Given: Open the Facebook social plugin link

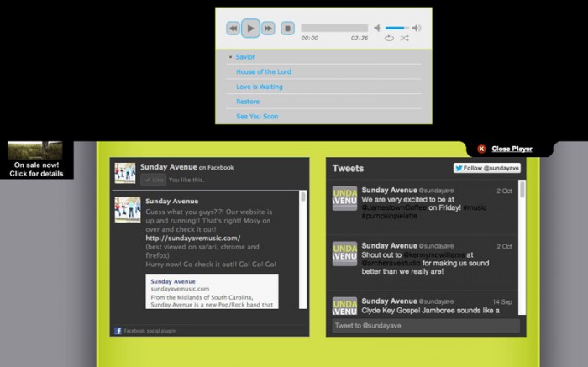Looking at the screenshot, I should [x=150, y=331].
